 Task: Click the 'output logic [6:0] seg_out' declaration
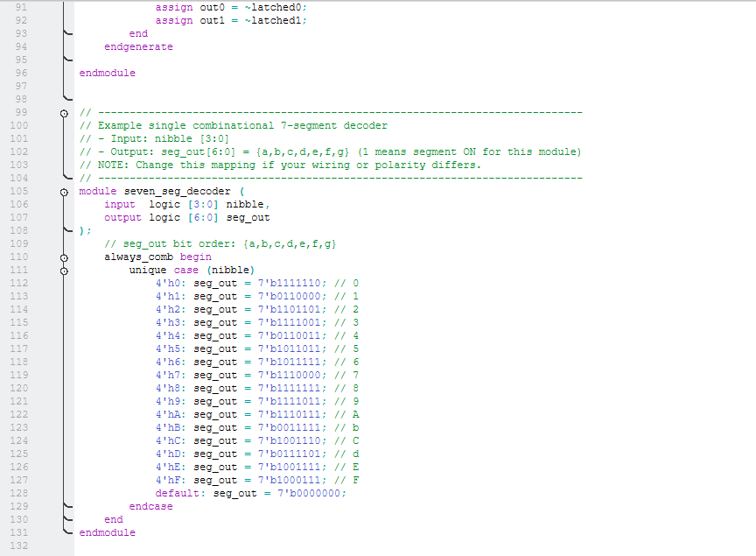tap(186, 218)
